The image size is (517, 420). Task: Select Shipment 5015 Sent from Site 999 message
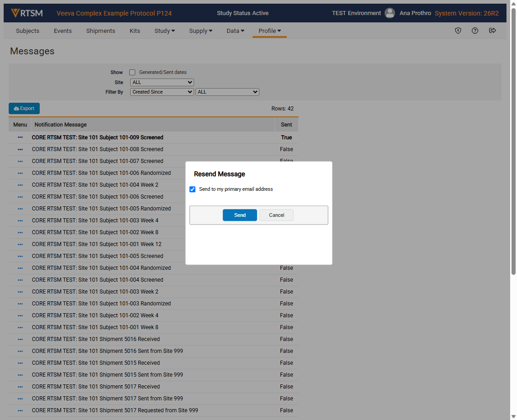click(107, 375)
